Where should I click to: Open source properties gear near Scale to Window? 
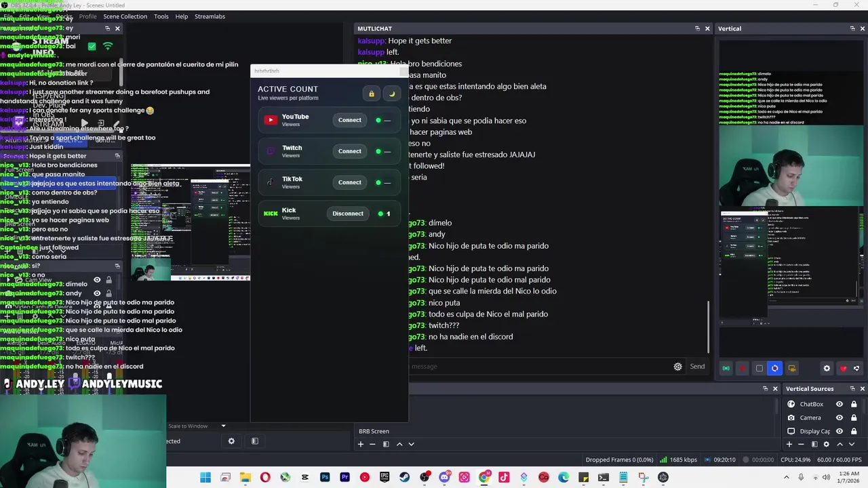(x=231, y=441)
